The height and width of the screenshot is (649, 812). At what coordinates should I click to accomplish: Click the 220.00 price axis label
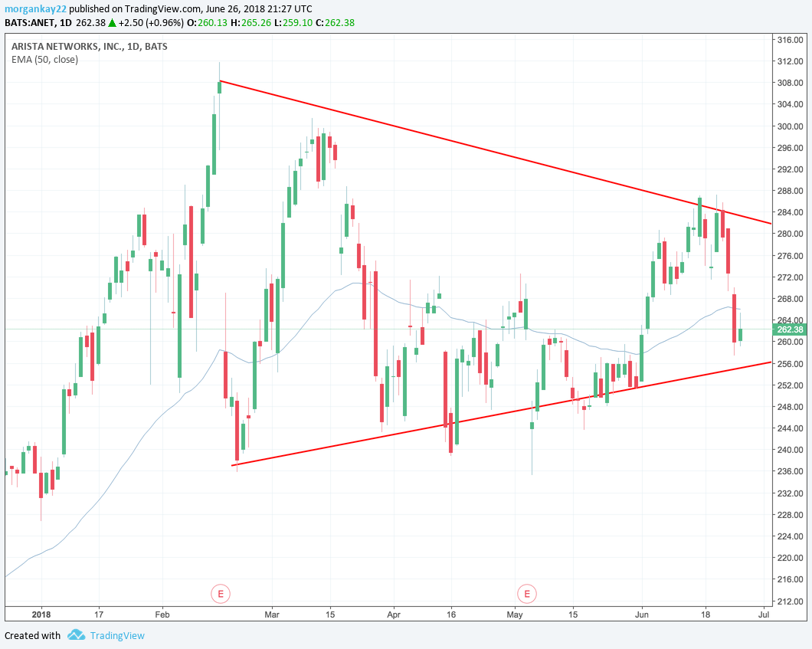(x=791, y=558)
